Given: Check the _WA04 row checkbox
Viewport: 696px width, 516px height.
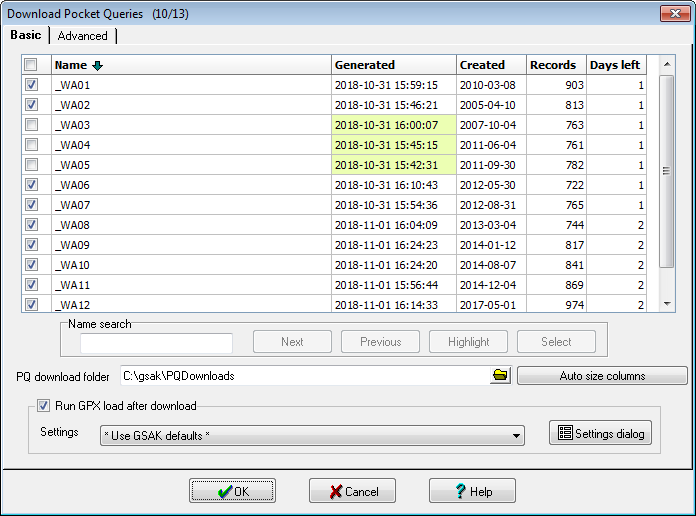Looking at the screenshot, I should pyautogui.click(x=31, y=144).
